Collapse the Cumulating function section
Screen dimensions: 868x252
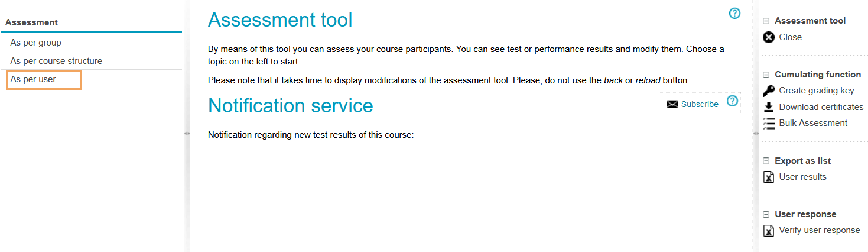tap(766, 75)
